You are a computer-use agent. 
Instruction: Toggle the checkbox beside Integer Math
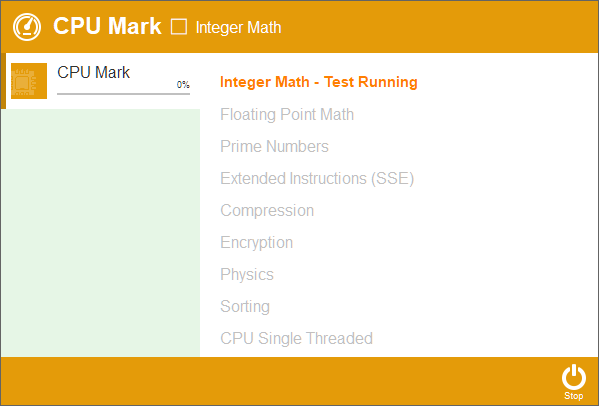click(179, 27)
